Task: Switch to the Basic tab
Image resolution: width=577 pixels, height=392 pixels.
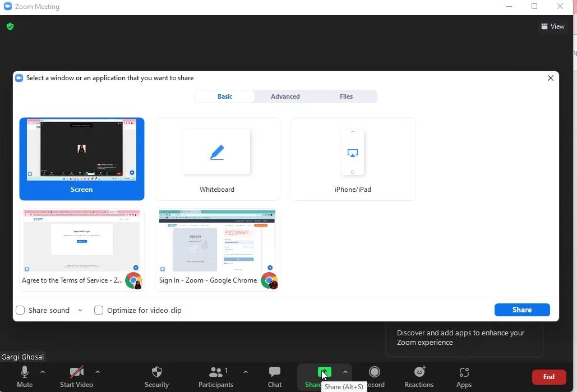Action: coord(225,96)
